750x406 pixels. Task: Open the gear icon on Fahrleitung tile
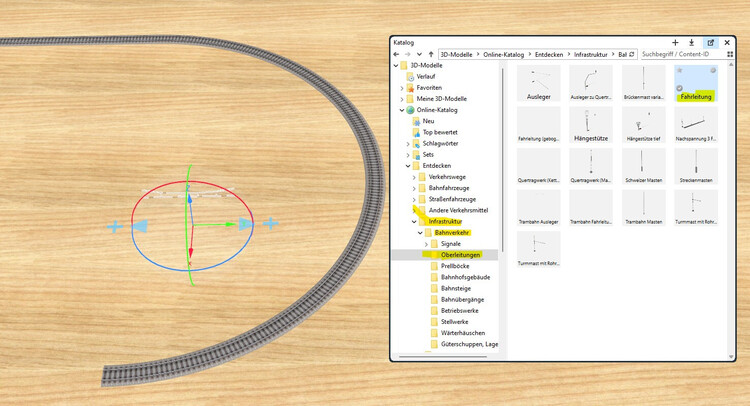pyautogui.click(x=713, y=70)
